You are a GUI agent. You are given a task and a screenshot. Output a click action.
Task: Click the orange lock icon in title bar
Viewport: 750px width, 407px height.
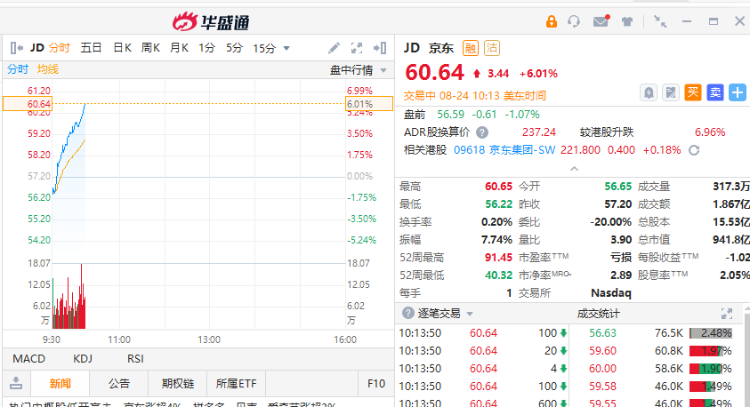(x=552, y=21)
